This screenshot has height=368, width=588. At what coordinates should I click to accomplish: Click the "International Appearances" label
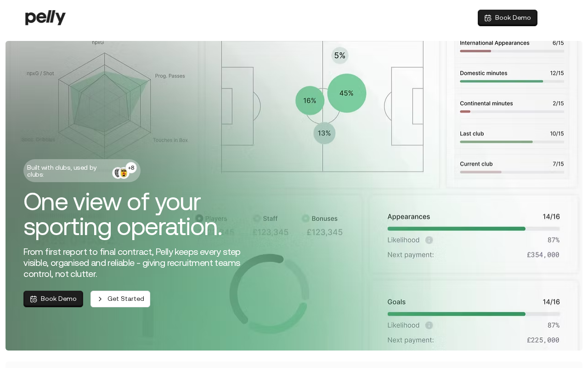pos(495,43)
